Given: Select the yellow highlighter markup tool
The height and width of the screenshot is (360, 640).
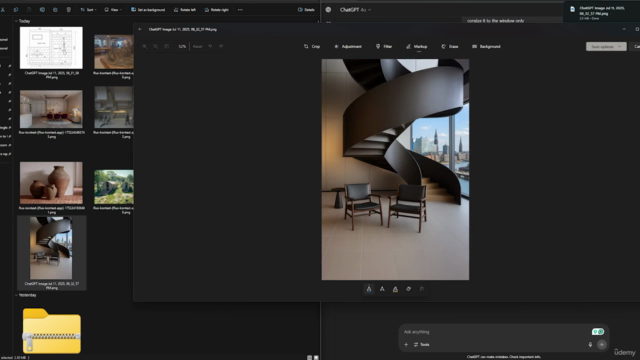Looking at the screenshot, I should [395, 289].
